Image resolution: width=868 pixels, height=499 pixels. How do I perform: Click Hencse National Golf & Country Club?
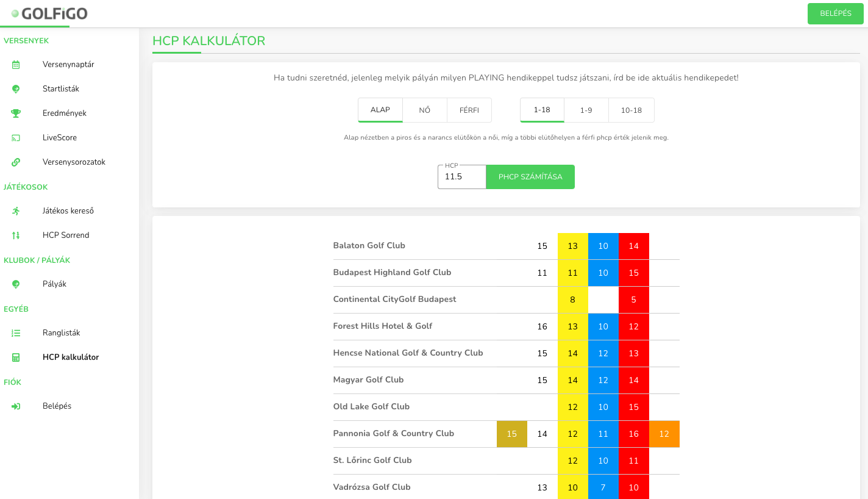408,353
